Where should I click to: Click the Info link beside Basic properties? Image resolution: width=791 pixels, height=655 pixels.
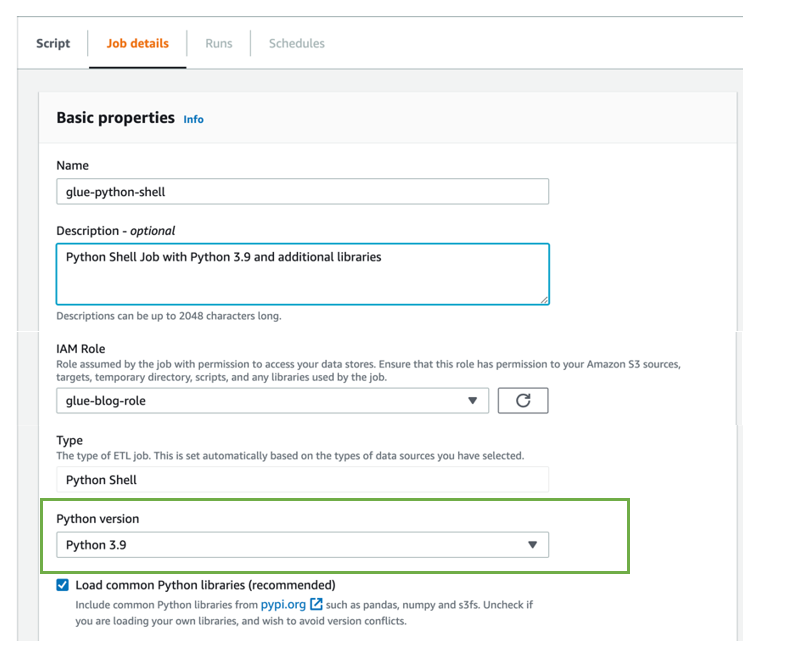193,119
